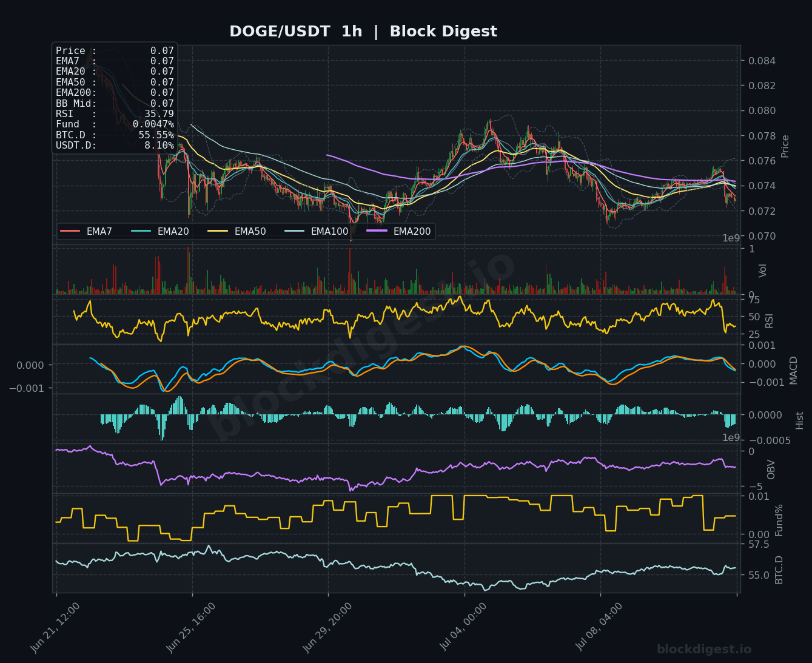Click the Vol axis label
The height and width of the screenshot is (663, 812).
(763, 271)
